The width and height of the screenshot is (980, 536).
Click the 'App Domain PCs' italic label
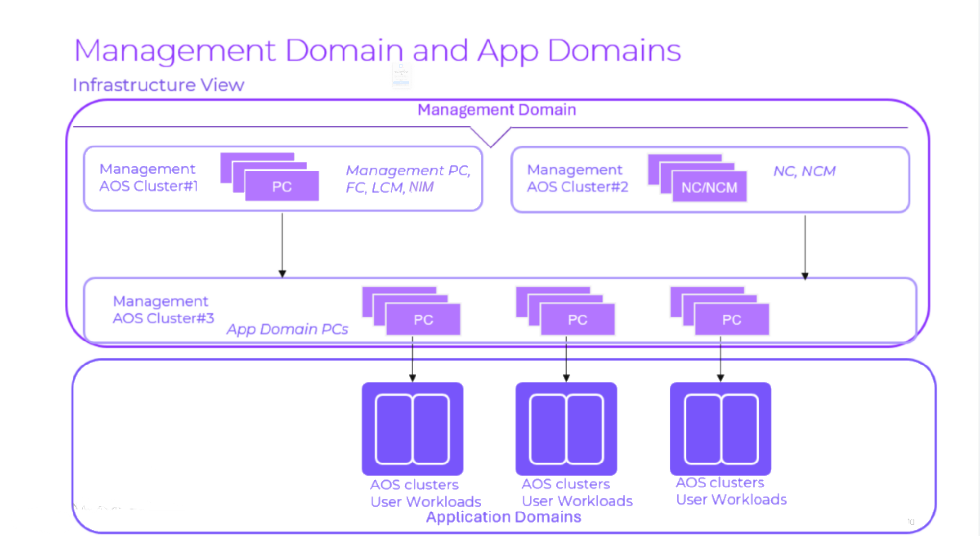point(287,329)
